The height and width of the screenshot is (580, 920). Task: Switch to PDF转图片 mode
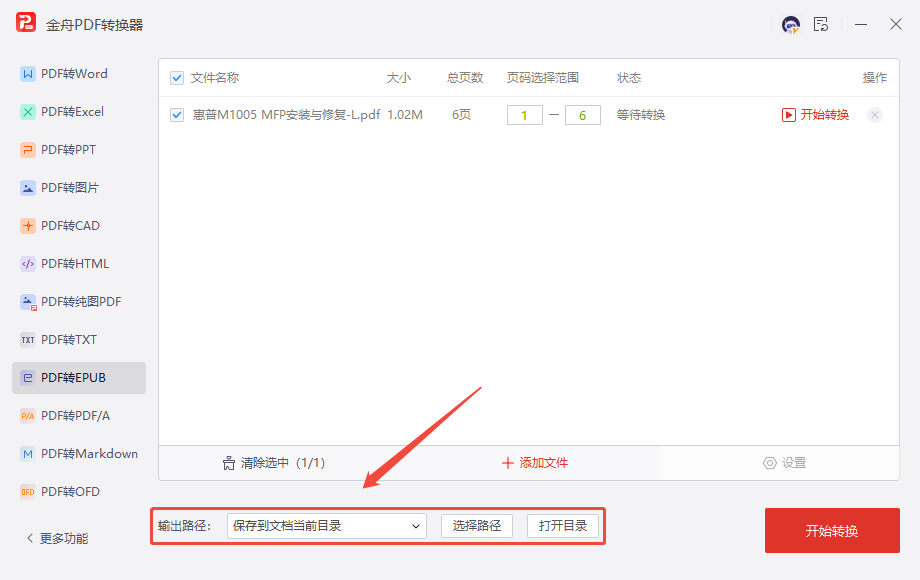79,188
